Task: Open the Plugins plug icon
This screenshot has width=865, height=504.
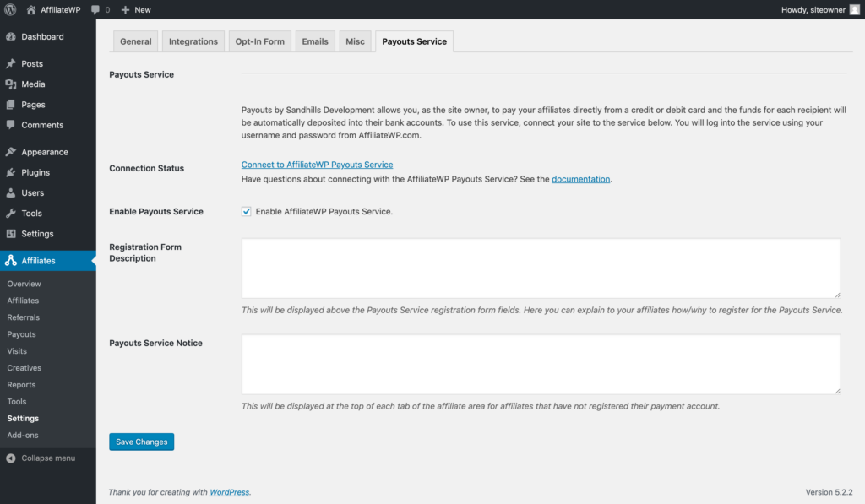Action: (10, 172)
